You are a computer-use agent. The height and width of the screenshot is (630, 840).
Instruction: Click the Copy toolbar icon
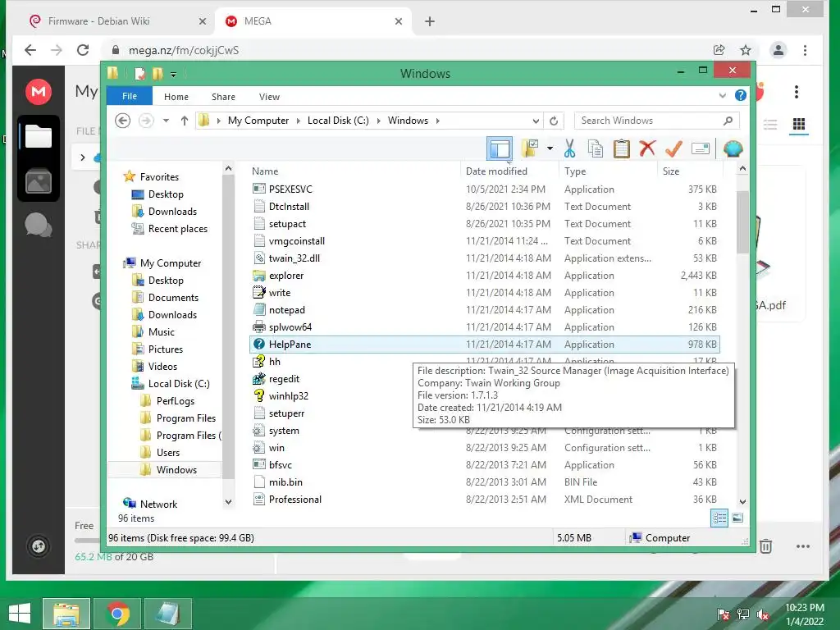point(596,148)
